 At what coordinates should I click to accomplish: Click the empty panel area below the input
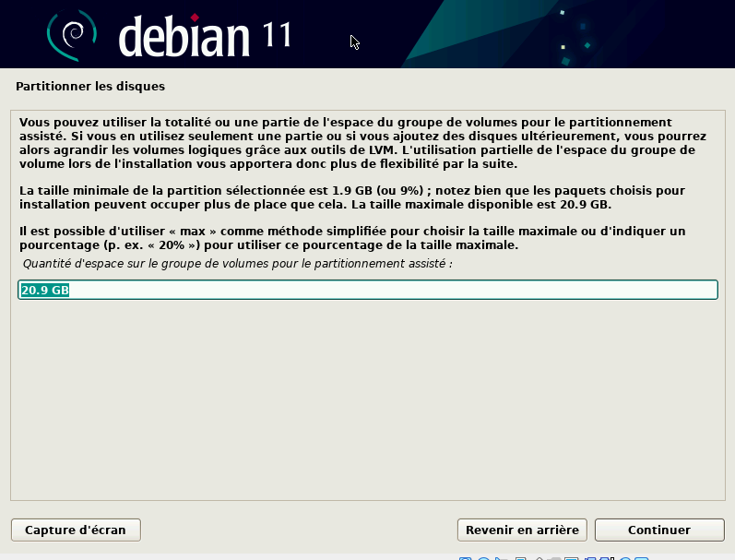point(369,397)
